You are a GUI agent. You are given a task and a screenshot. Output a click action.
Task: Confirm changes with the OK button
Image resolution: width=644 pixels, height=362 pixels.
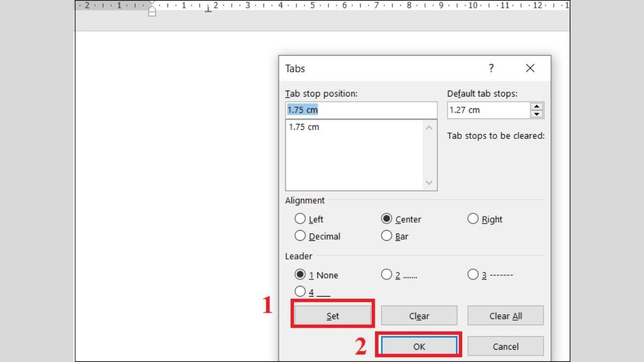click(419, 346)
